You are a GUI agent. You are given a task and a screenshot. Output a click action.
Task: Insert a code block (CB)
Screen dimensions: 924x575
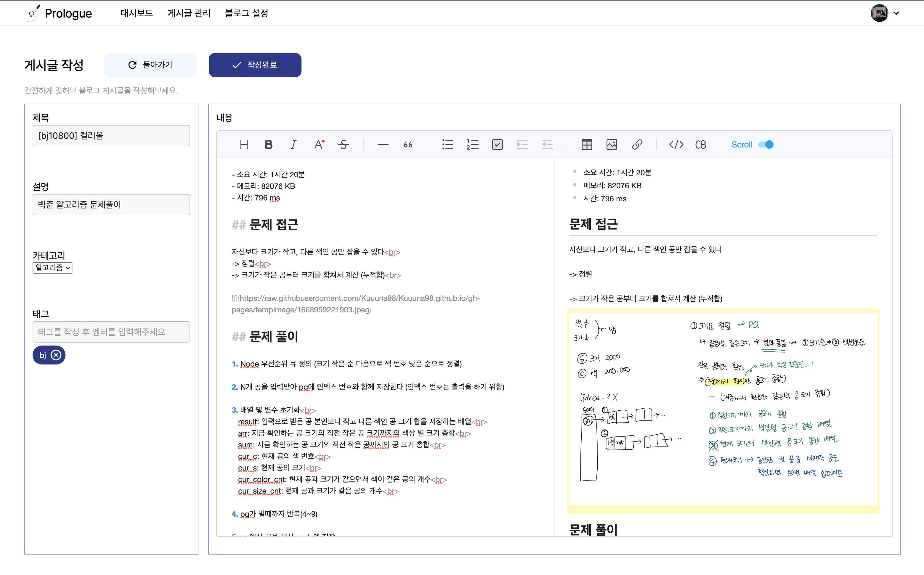700,144
